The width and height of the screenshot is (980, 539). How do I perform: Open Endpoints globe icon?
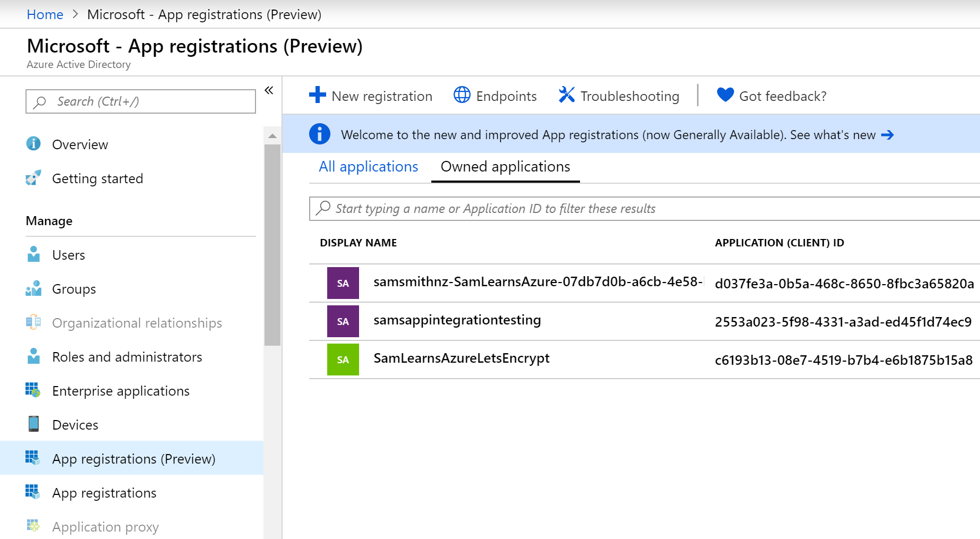tap(462, 95)
